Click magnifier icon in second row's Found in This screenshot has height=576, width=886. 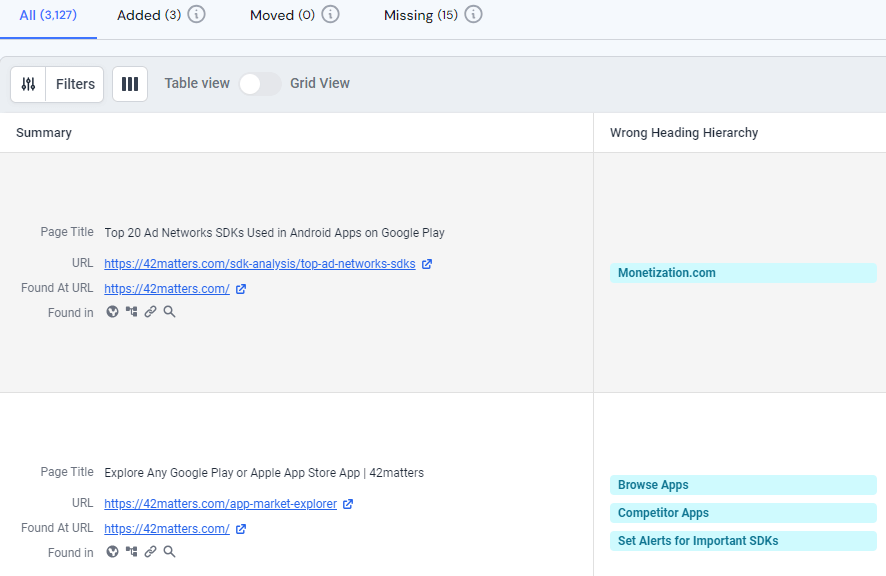coord(169,551)
